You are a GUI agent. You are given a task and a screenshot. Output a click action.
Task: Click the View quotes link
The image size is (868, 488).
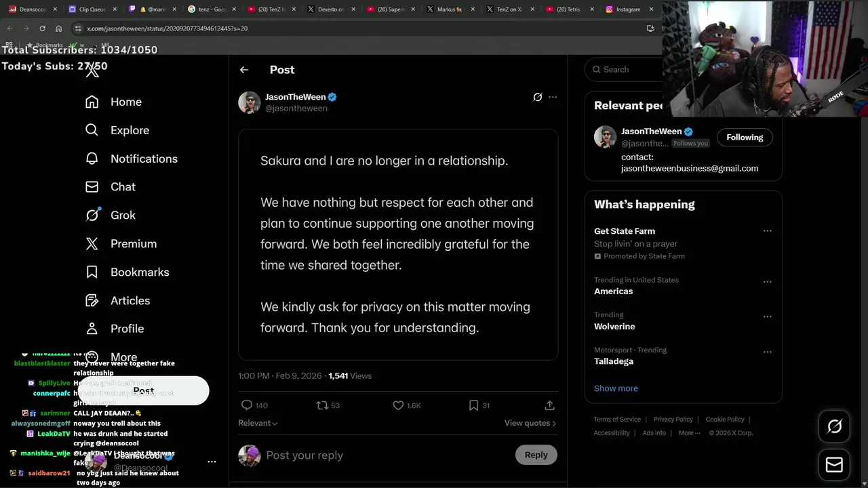coord(530,423)
